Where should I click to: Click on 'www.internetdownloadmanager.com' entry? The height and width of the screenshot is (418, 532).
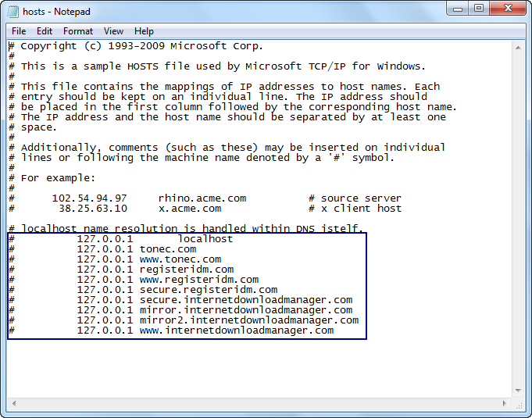pos(237,330)
